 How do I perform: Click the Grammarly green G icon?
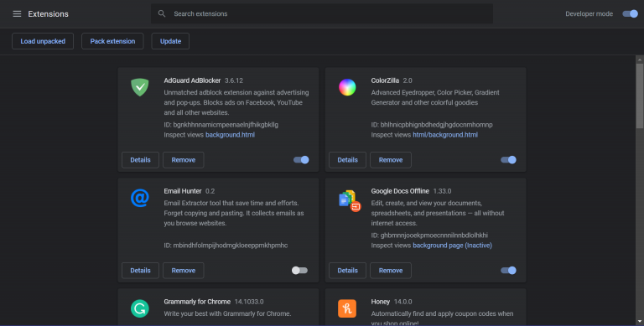tap(140, 308)
